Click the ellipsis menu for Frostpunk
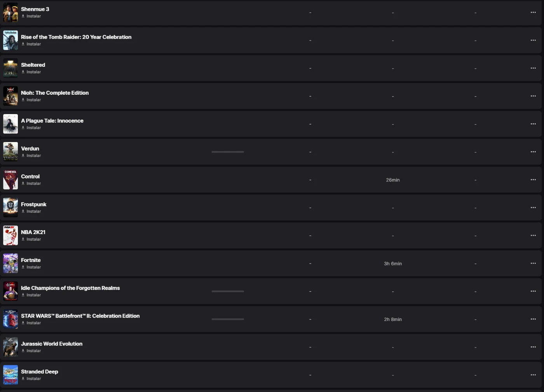 (533, 208)
